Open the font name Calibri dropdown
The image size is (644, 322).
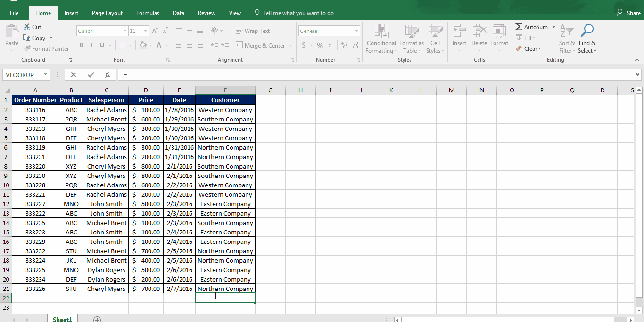pos(125,31)
